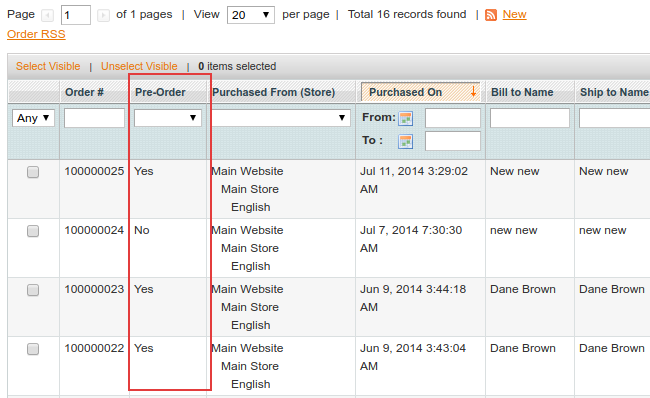This screenshot has width=650, height=398.
Task: Toggle checkbox for order 100000022
Action: (33, 349)
